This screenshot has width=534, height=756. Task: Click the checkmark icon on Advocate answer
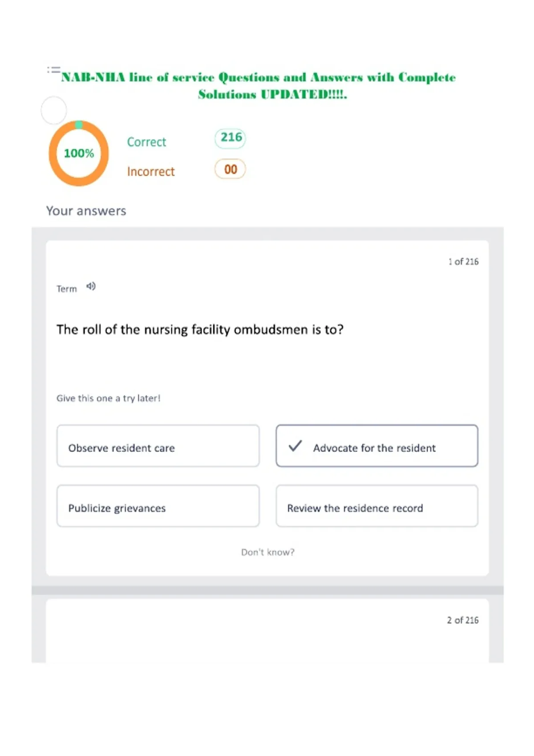pos(295,446)
